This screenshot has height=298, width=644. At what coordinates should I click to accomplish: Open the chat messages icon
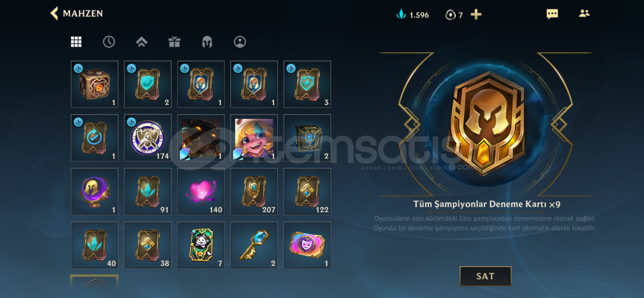coord(552,14)
